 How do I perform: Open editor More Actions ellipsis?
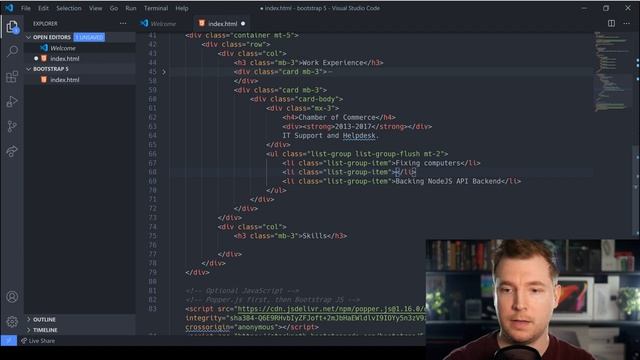(x=627, y=23)
